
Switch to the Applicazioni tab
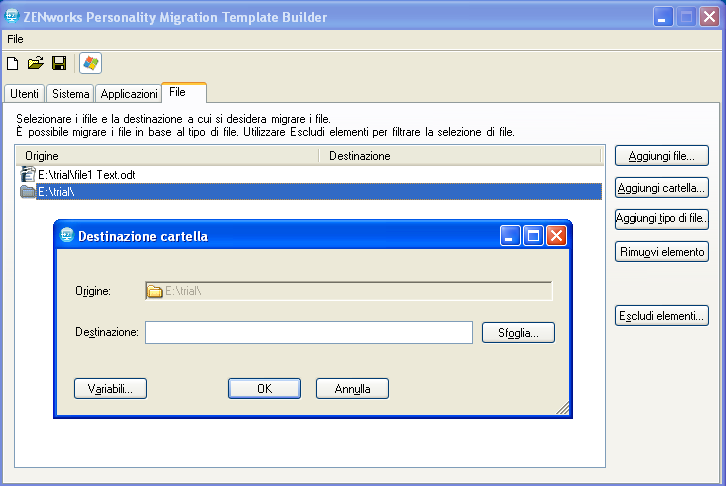pos(129,93)
